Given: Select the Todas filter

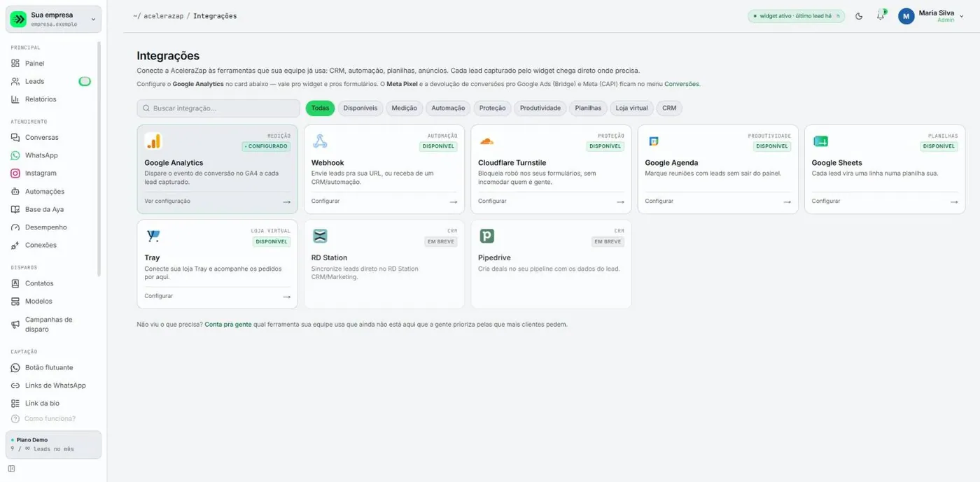Looking at the screenshot, I should [x=320, y=108].
